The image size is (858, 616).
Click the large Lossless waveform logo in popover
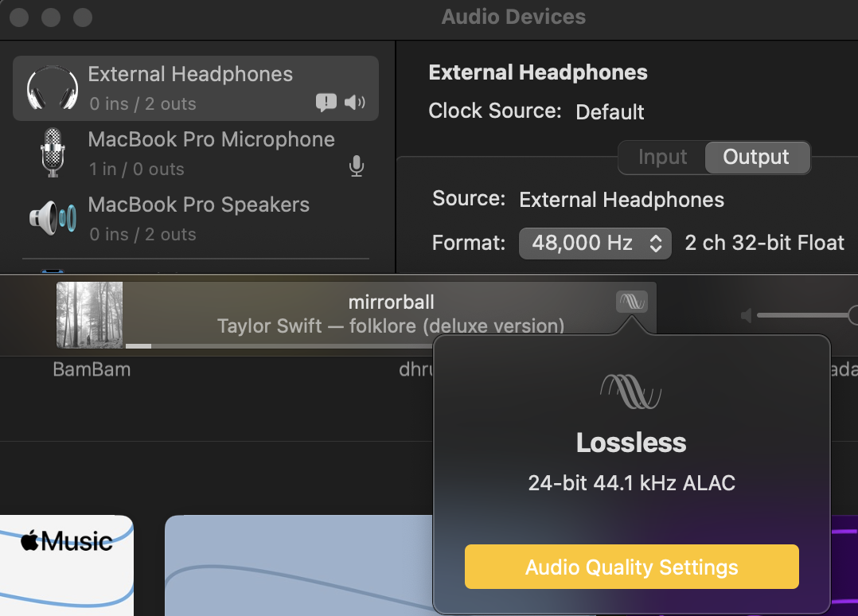(631, 391)
